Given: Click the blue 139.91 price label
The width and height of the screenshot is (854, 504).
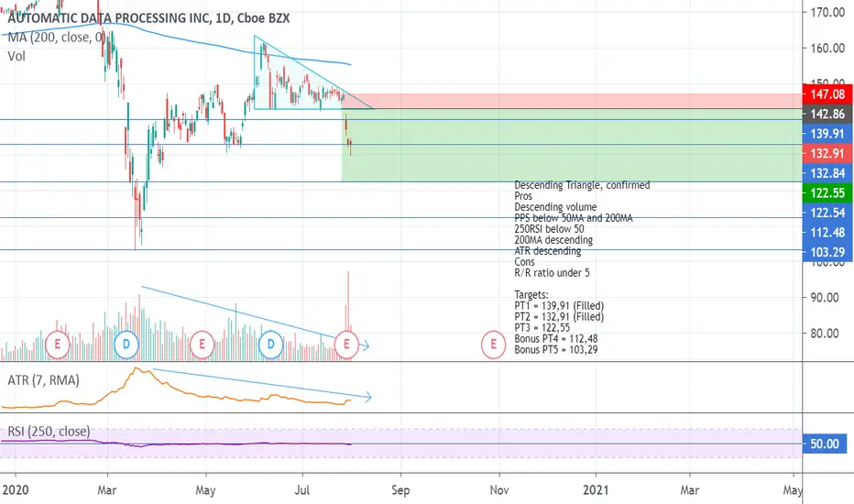Looking at the screenshot, I should pyautogui.click(x=827, y=134).
